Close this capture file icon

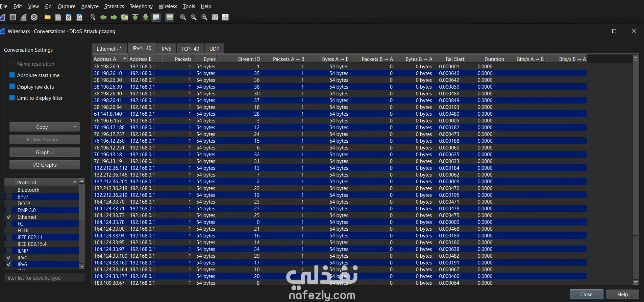coord(69,17)
